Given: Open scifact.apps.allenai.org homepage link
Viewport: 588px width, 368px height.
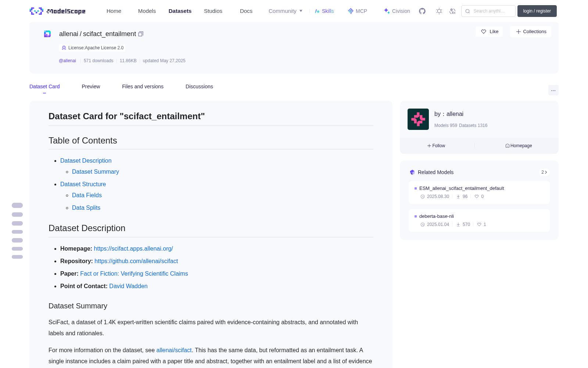Looking at the screenshot, I should pyautogui.click(x=133, y=248).
